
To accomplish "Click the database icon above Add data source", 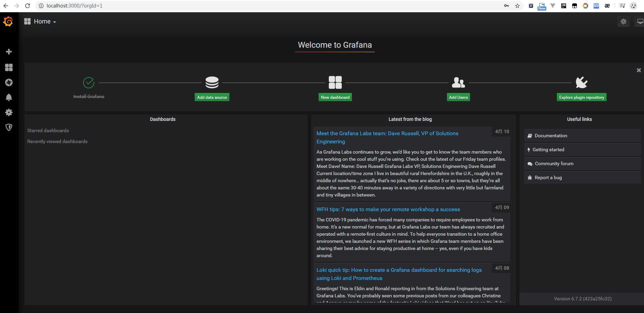I will (x=212, y=82).
